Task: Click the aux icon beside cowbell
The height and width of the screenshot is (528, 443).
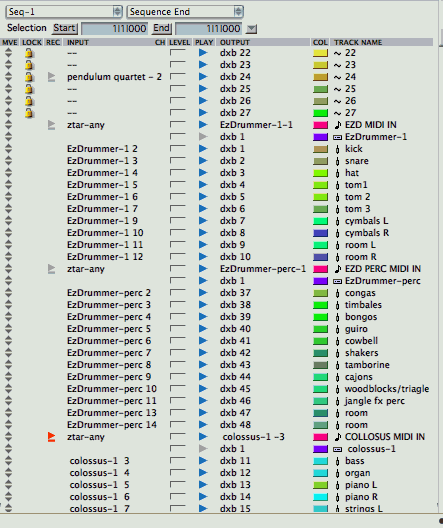Action: pyautogui.click(x=338, y=341)
